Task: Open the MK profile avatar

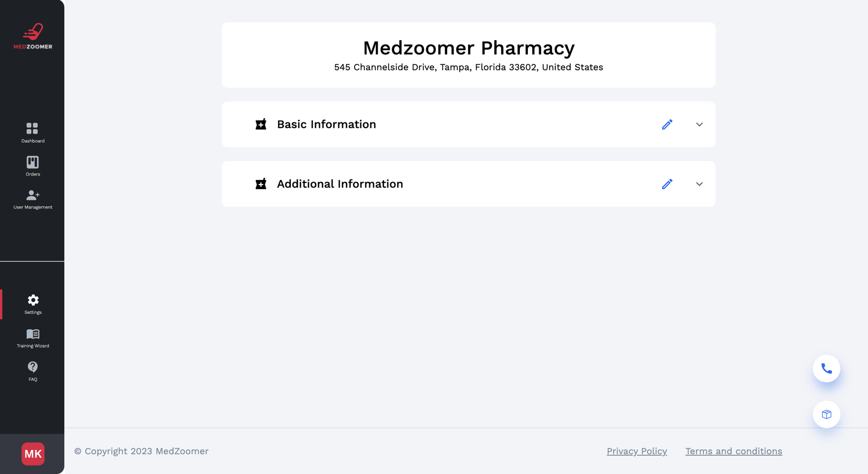Action: pos(33,454)
